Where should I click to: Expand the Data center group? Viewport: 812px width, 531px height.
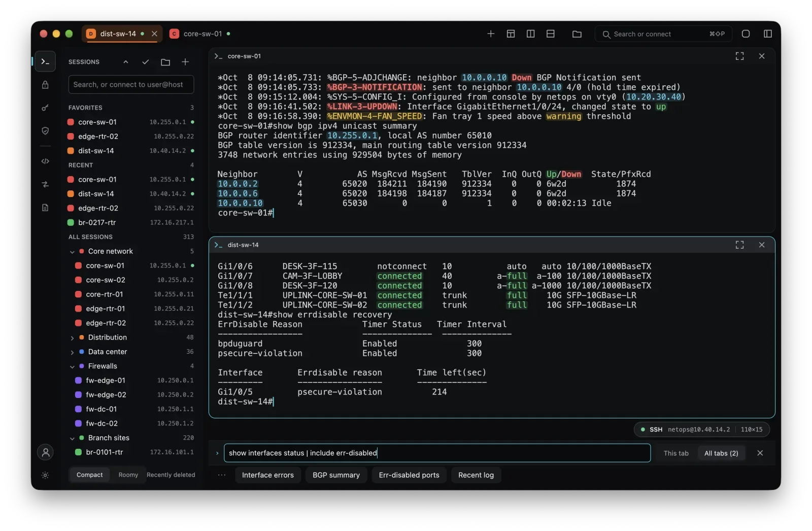pyautogui.click(x=72, y=352)
